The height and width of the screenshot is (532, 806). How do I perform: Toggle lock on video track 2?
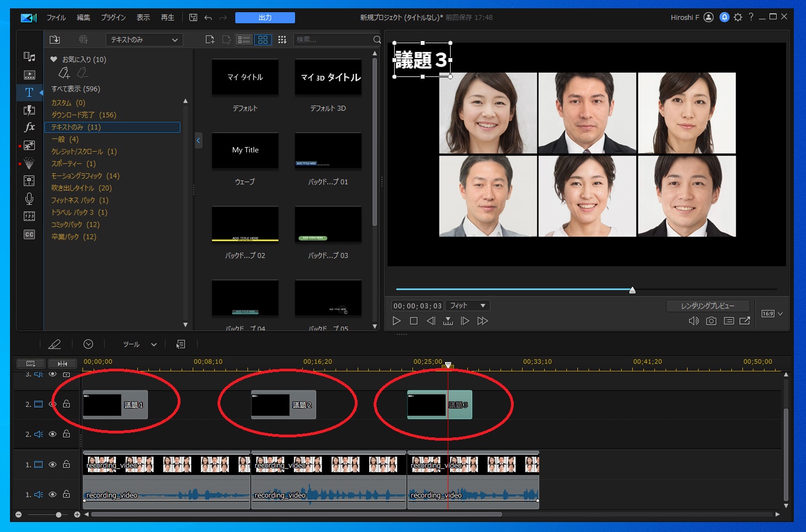click(66, 404)
